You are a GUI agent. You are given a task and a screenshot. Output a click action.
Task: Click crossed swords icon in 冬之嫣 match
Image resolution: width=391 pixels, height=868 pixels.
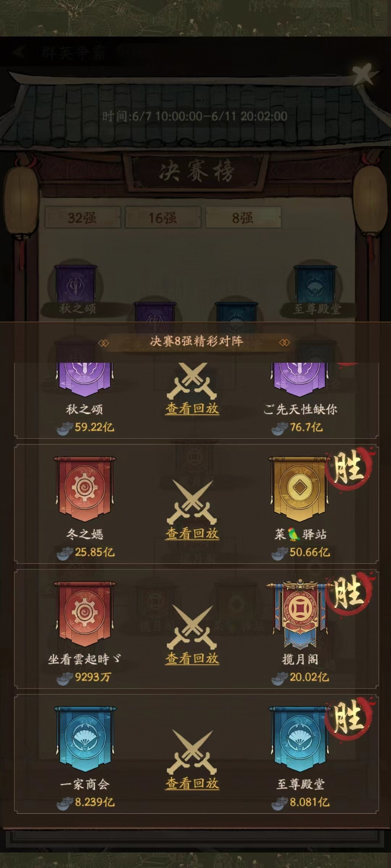click(x=192, y=502)
